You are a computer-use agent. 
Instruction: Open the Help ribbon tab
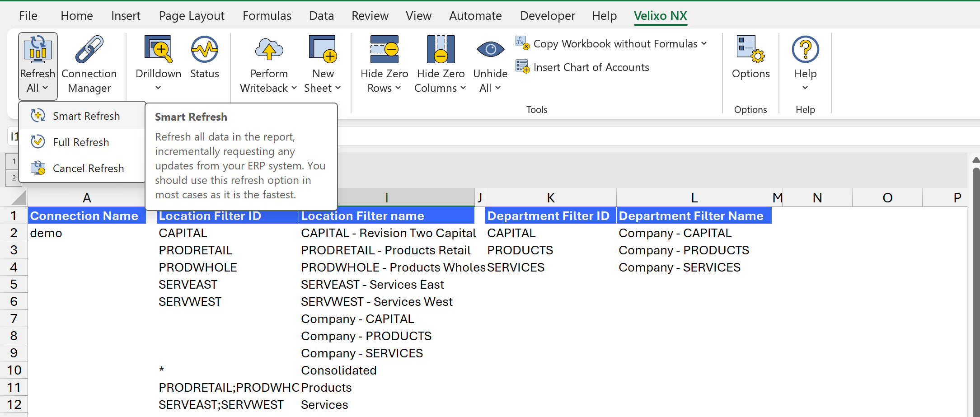pos(604,16)
